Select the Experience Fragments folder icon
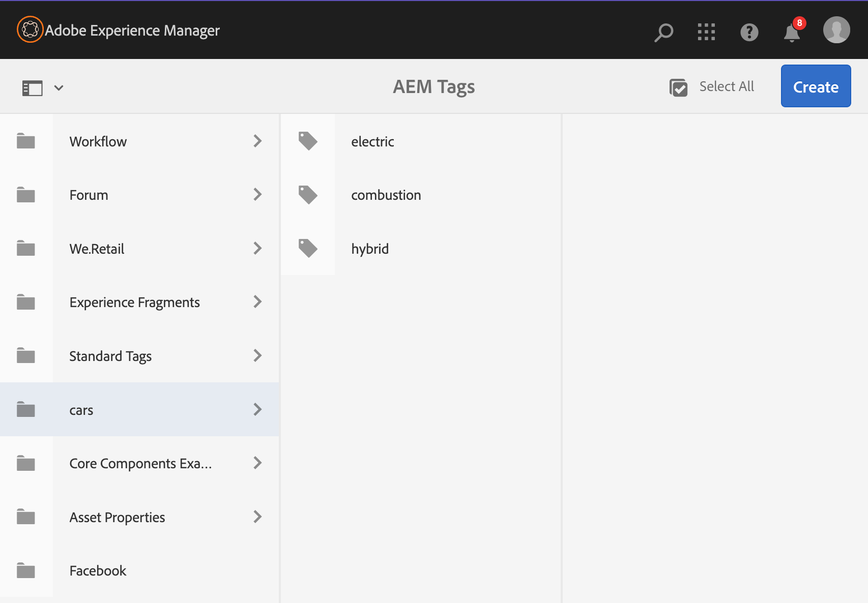Image resolution: width=868 pixels, height=603 pixels. click(x=26, y=301)
